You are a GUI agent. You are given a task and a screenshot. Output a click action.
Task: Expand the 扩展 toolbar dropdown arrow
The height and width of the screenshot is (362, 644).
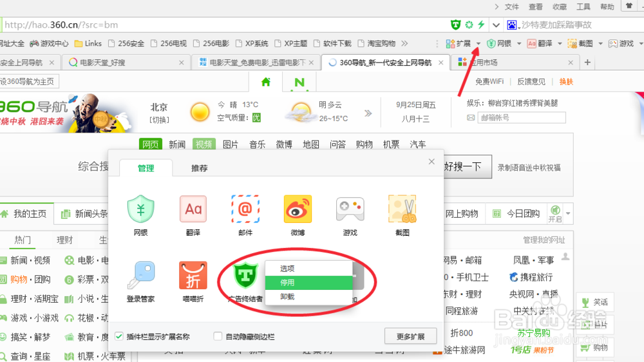click(x=478, y=44)
